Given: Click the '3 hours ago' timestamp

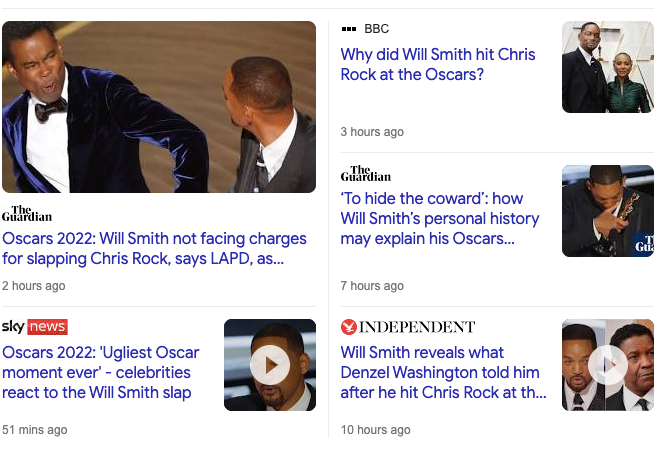Looking at the screenshot, I should pos(372,132).
